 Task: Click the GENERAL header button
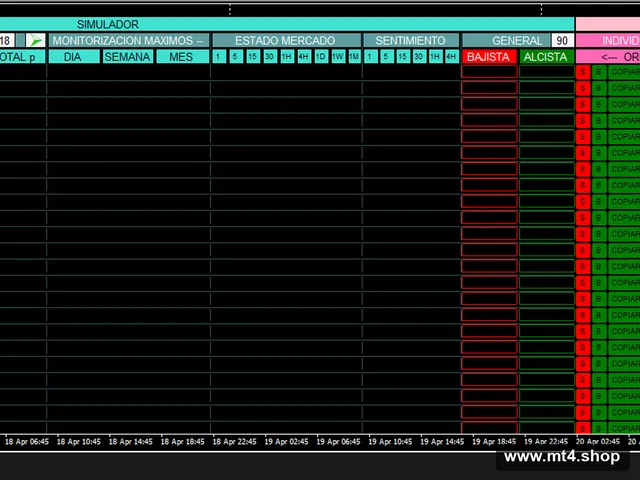pos(506,40)
